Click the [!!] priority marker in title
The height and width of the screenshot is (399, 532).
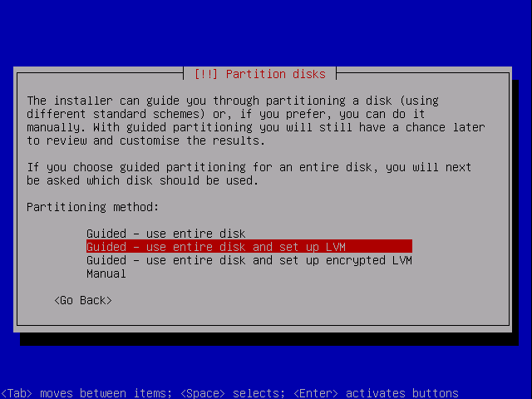[206, 74]
